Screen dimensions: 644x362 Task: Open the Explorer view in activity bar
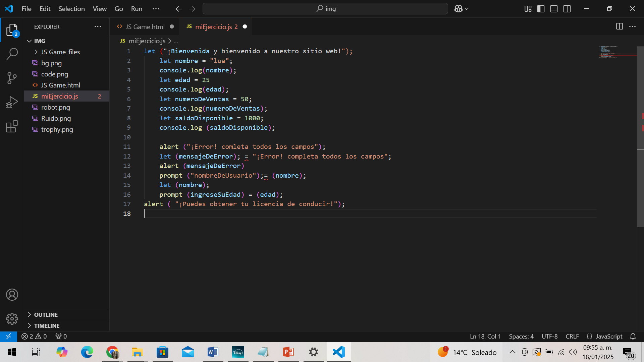click(12, 30)
